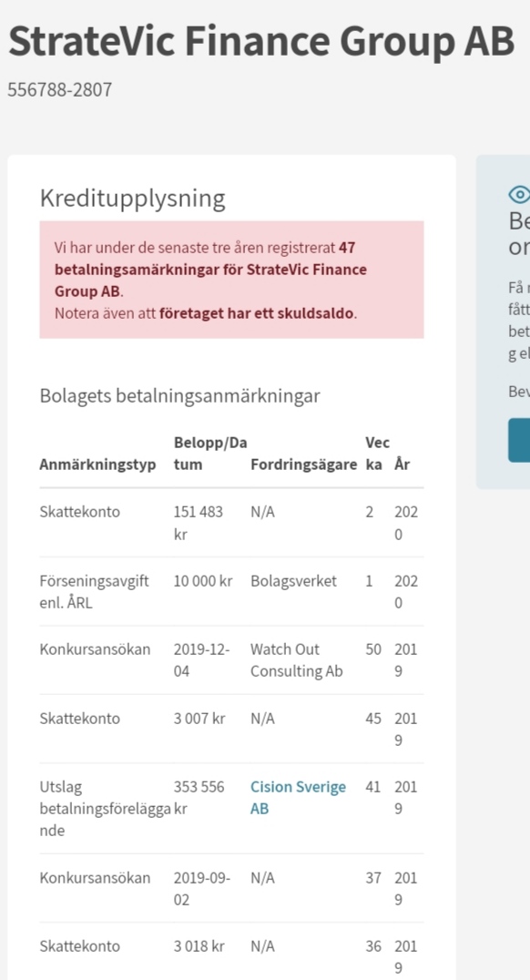Image resolution: width=530 pixels, height=980 pixels.
Task: Click the Bolagets betalningsanmärkningar heading
Action: [x=180, y=395]
